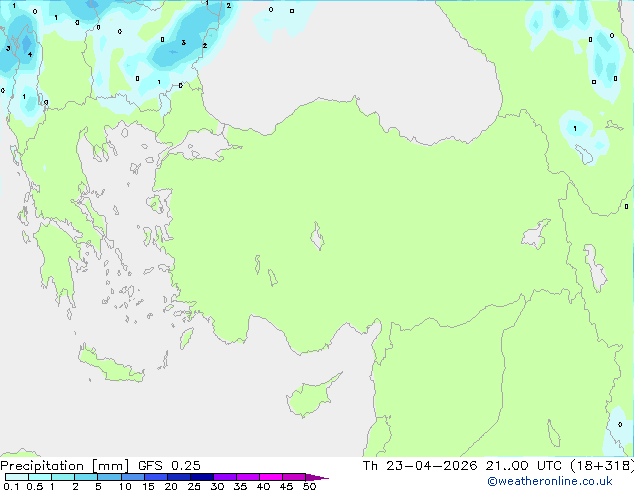Click the 'Precipitation [mm]' title text

(65, 466)
